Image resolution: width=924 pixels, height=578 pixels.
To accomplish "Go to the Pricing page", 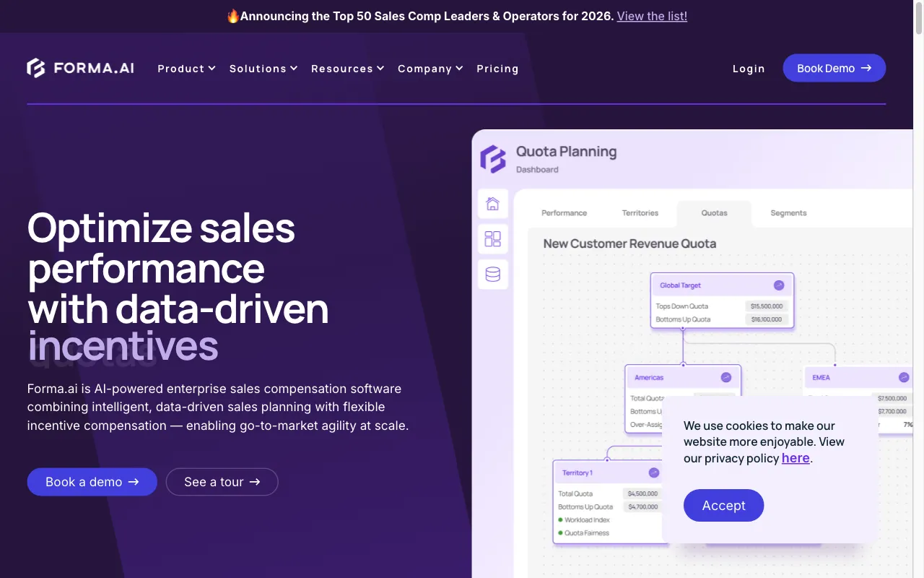I will 497,69.
